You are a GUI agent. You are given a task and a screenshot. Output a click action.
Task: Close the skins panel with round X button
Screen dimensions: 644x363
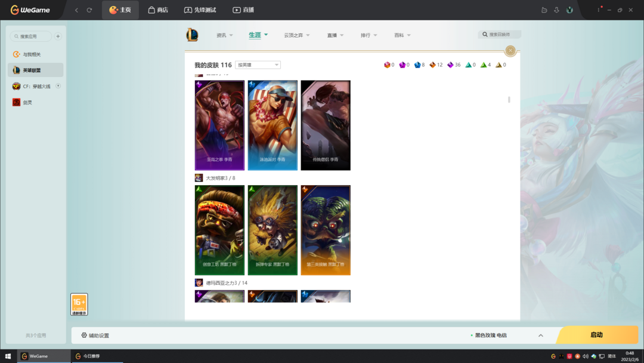[x=510, y=51]
